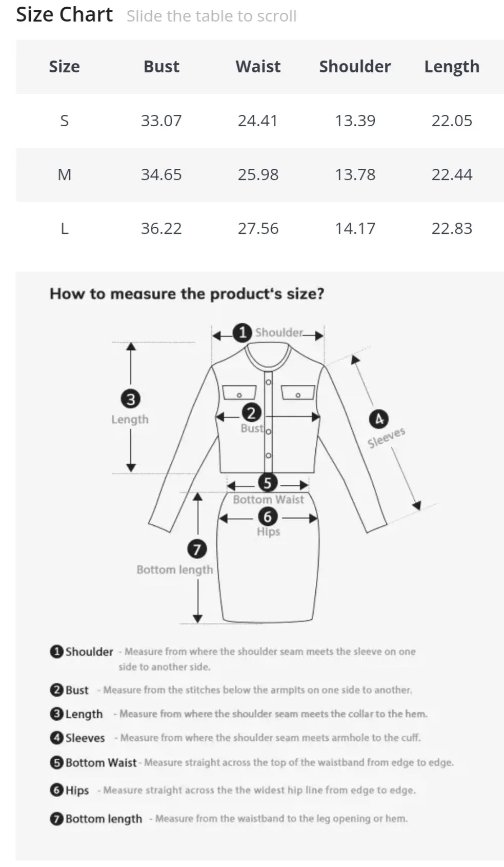Select the size L row label
The height and width of the screenshot is (867, 504).
[64, 228]
